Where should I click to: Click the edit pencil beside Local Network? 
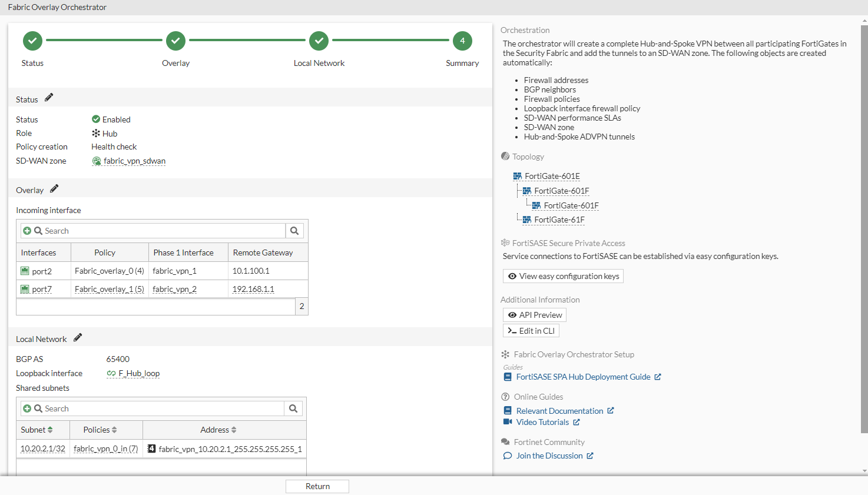pyautogui.click(x=77, y=337)
